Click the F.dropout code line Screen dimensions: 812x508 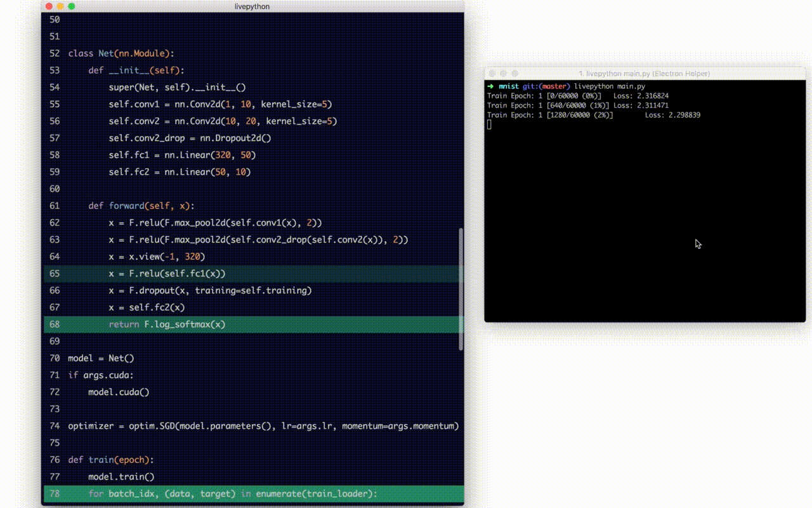point(210,290)
